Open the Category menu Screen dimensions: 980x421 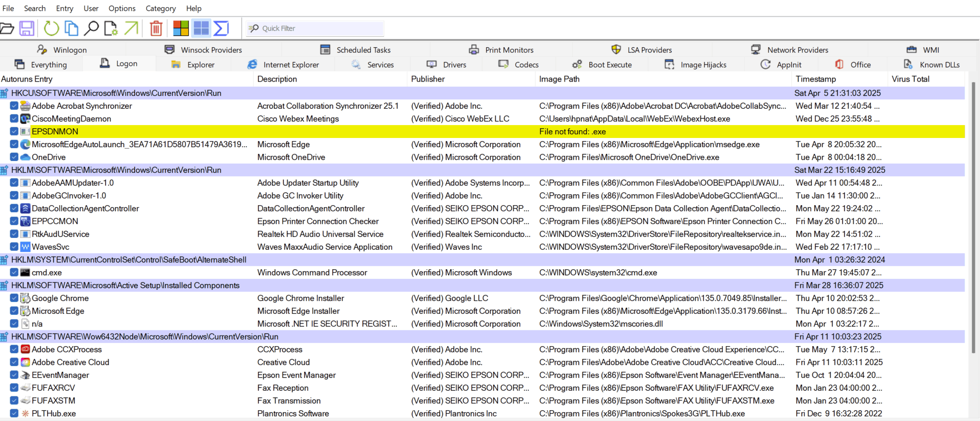pyautogui.click(x=161, y=8)
